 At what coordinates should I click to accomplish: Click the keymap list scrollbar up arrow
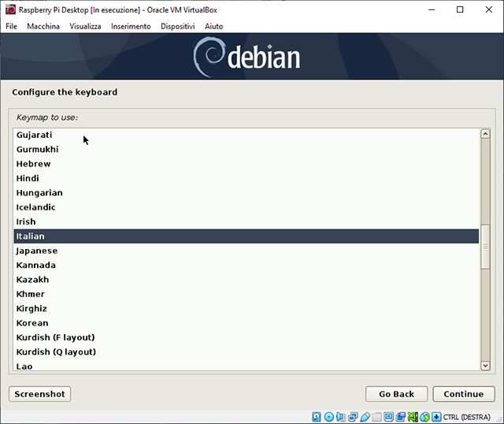(x=486, y=134)
